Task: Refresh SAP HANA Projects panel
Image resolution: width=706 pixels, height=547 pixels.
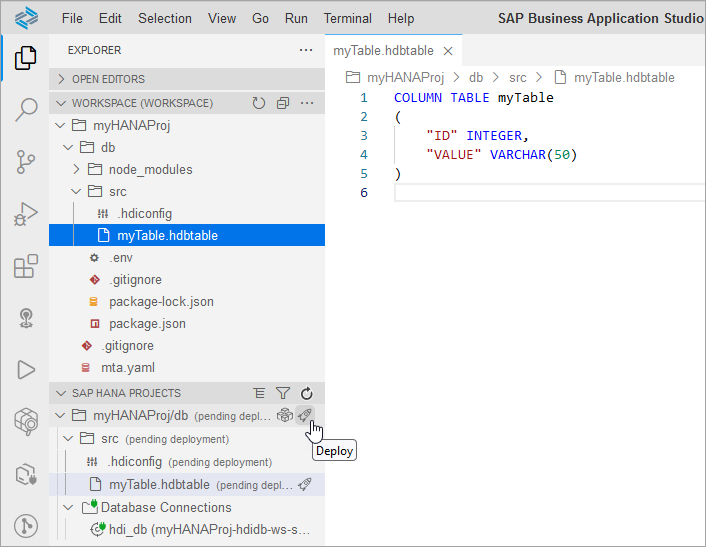Action: 307,393
